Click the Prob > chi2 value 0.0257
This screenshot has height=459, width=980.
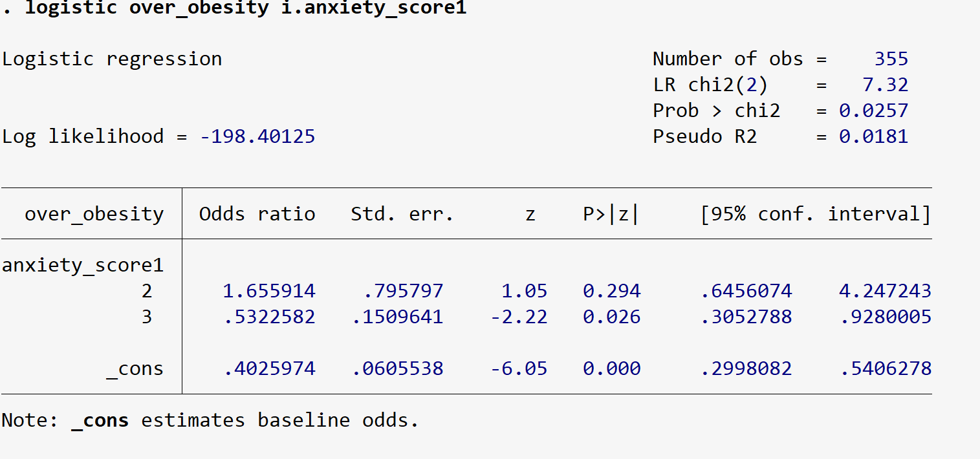pyautogui.click(x=873, y=111)
